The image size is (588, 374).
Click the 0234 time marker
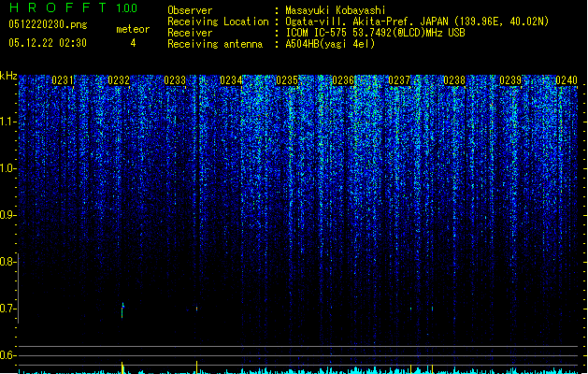231,80
